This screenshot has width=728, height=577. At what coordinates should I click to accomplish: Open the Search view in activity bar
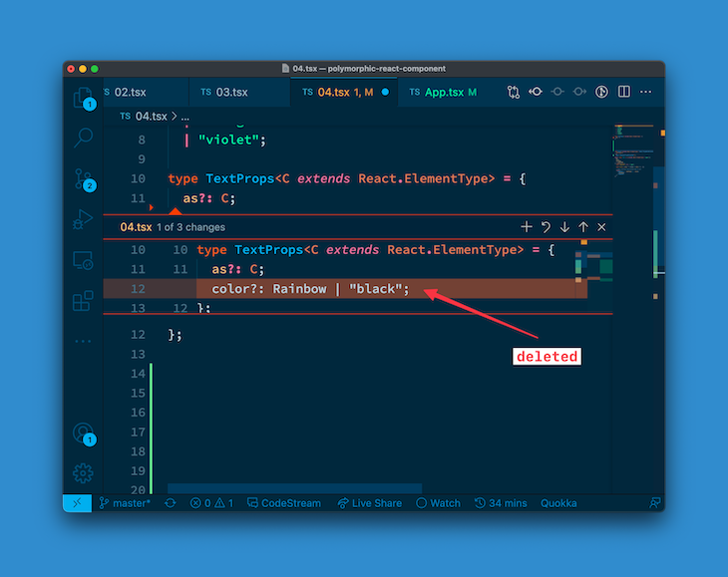(x=84, y=138)
